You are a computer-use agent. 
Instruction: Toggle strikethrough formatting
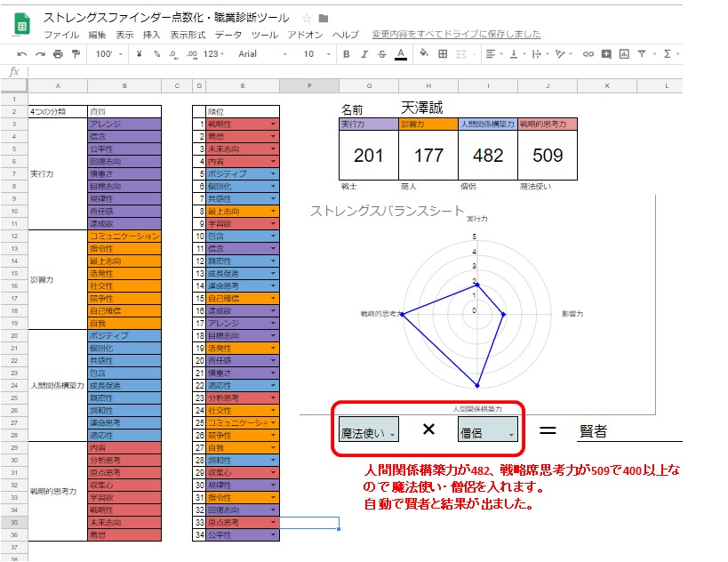382,54
